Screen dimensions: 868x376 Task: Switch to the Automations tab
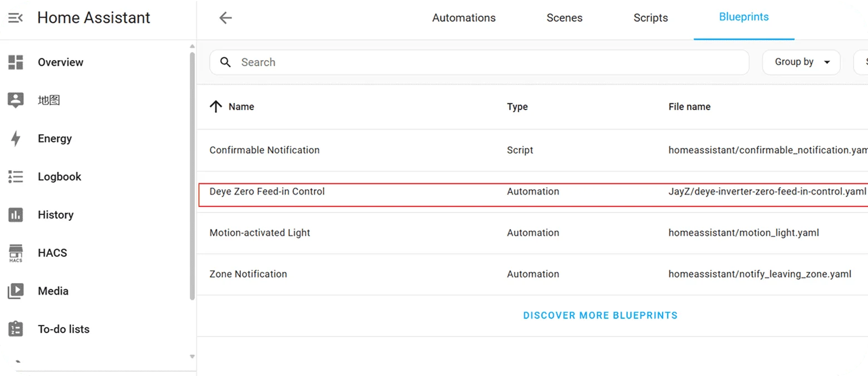tap(463, 18)
